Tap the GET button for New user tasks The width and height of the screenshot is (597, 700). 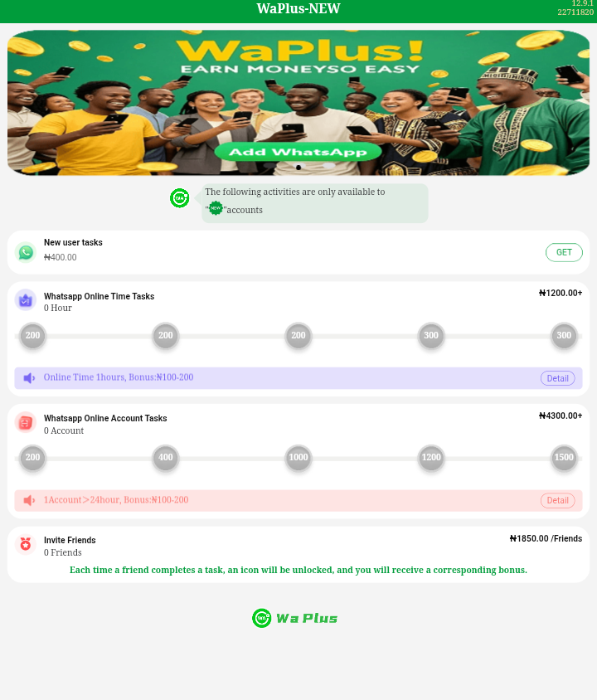[x=564, y=252]
